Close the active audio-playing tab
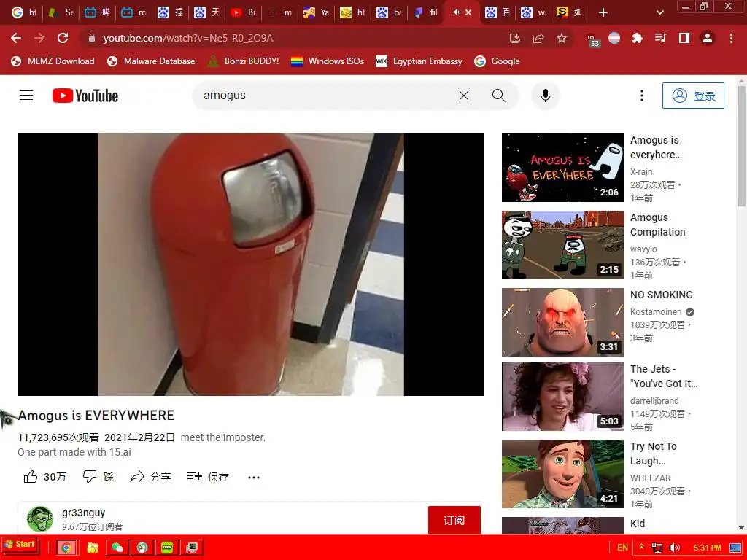The height and width of the screenshot is (560, 747). pyautogui.click(x=469, y=12)
